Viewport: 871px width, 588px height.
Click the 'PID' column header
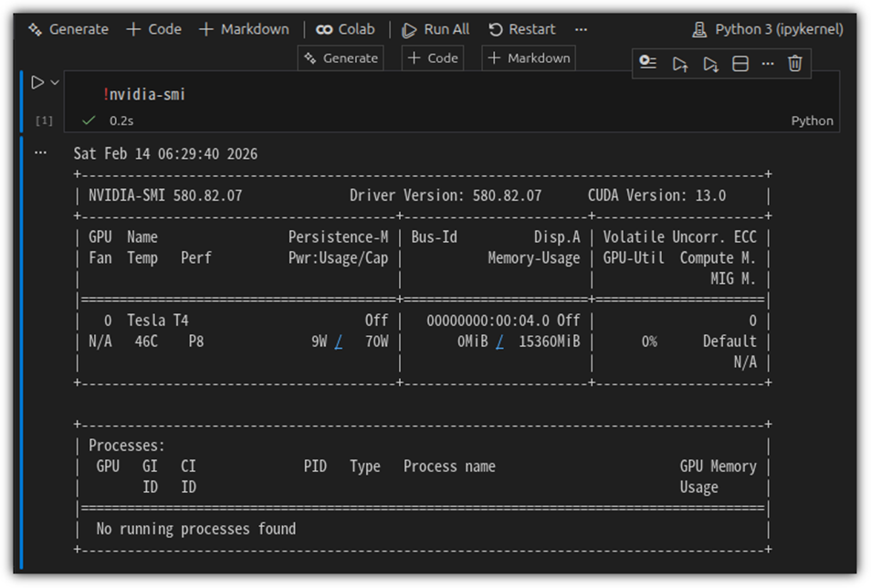pos(315,467)
